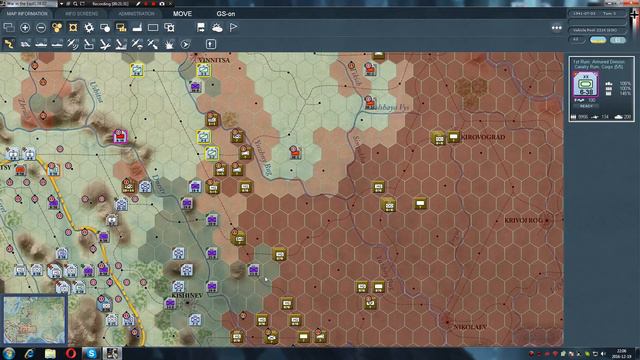Click the game's taskbar icon

[x=112, y=353]
